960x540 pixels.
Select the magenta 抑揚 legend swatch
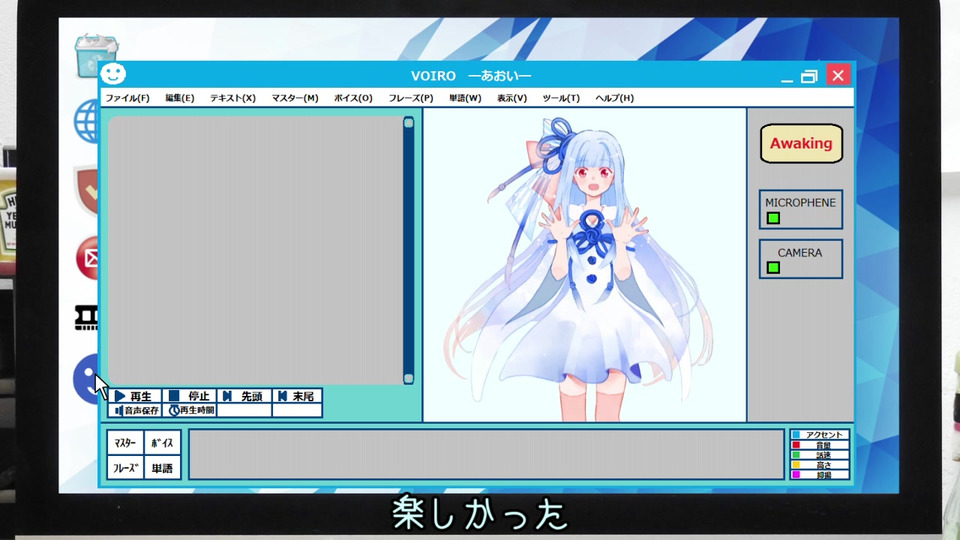click(796, 474)
